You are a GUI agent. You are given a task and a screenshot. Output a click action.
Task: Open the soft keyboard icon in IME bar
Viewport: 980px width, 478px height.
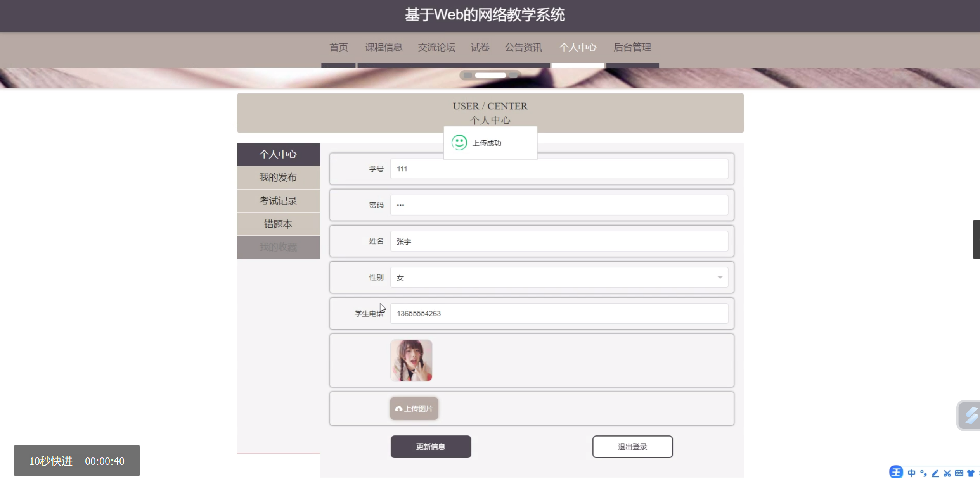tap(959, 473)
